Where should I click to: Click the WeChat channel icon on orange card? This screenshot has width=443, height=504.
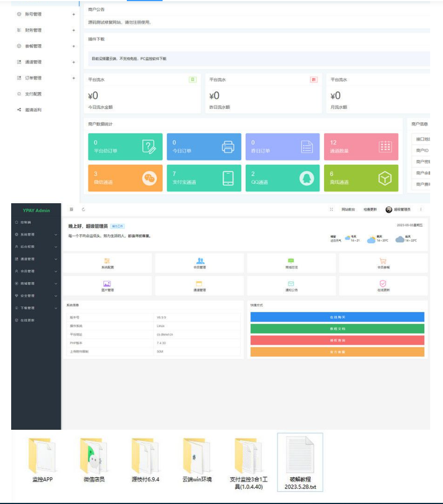tap(149, 178)
